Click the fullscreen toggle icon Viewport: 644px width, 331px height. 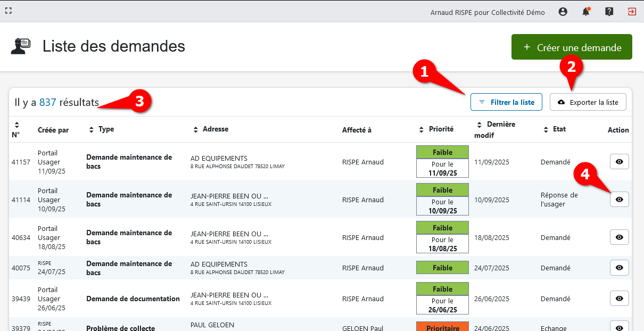[x=9, y=11]
